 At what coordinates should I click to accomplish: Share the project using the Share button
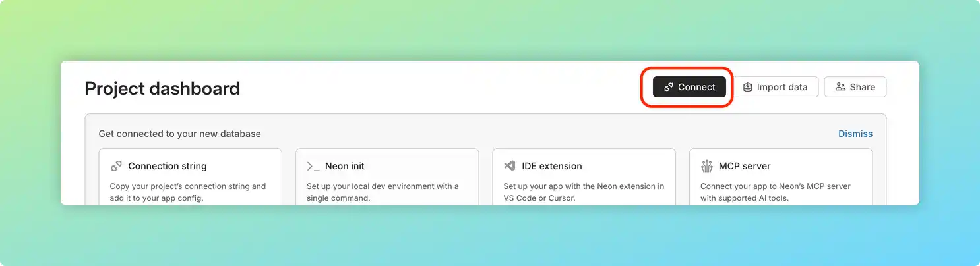855,87
